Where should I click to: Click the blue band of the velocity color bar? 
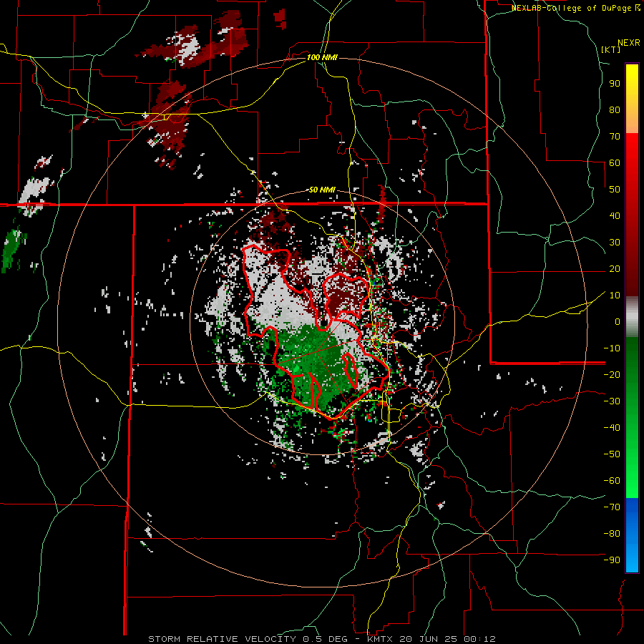(x=632, y=535)
